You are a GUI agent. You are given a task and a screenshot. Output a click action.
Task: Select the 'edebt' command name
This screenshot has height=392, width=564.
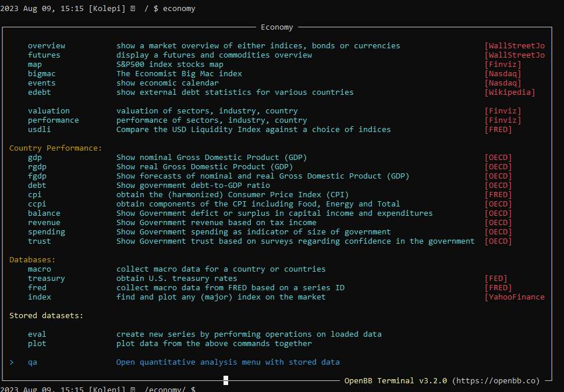(x=40, y=92)
